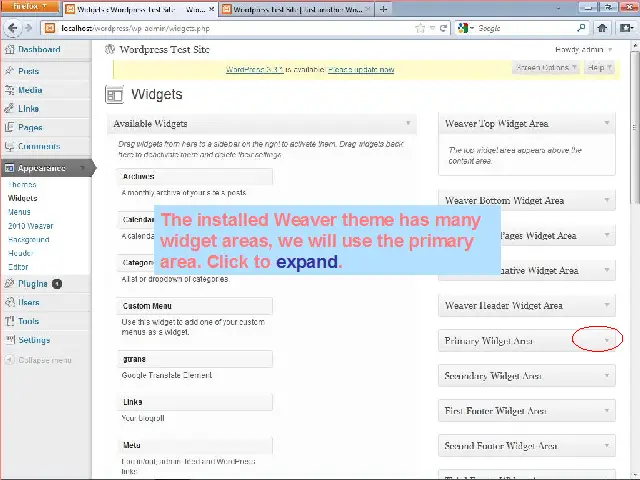The image size is (640, 480).
Task: Click the Comments bubble icon in sidebar
Action: pyautogui.click(x=10, y=146)
